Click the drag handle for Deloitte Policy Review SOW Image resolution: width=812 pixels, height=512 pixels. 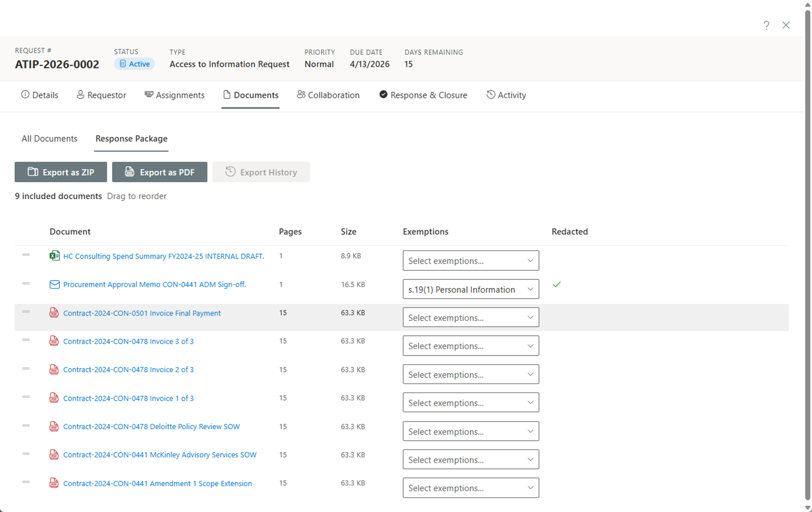(x=26, y=426)
